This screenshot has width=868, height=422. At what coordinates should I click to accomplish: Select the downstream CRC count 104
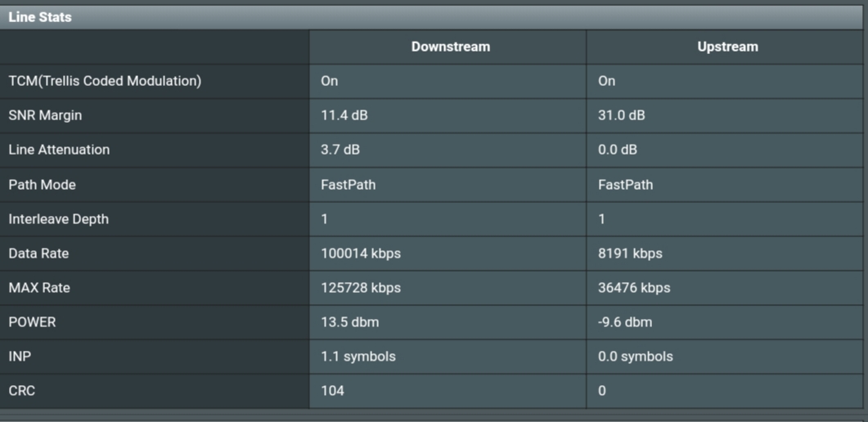333,390
